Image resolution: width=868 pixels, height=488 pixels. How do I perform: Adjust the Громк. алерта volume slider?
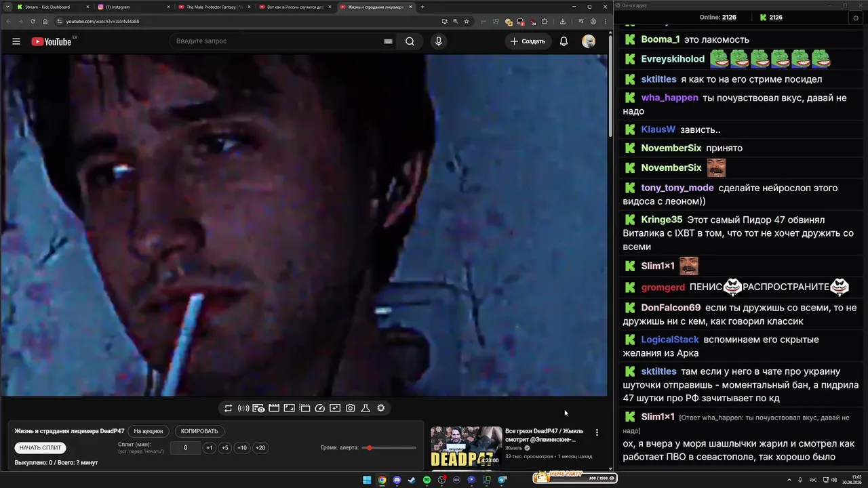[x=390, y=448]
